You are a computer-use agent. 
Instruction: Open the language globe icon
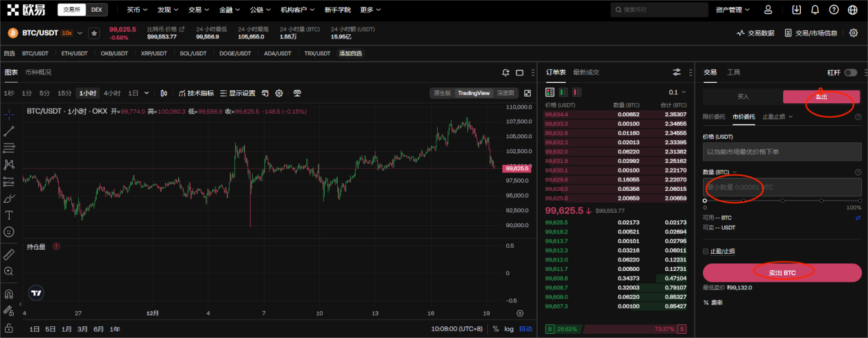point(852,10)
